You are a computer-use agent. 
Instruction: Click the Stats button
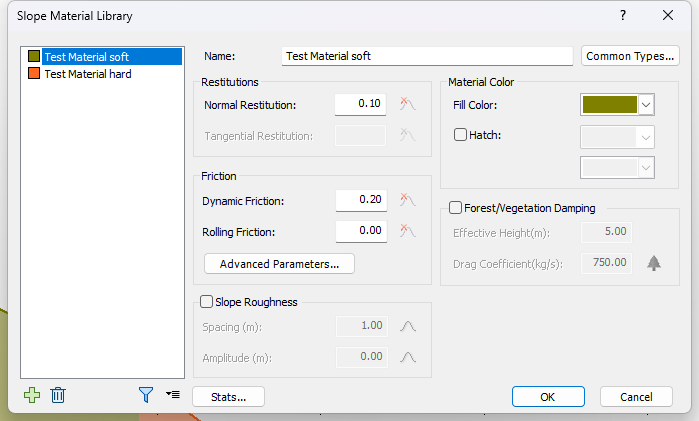click(x=228, y=397)
